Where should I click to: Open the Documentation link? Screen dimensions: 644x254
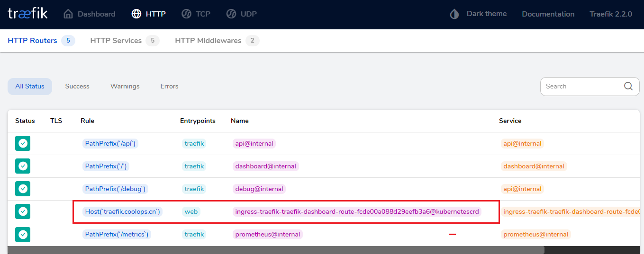pos(548,14)
